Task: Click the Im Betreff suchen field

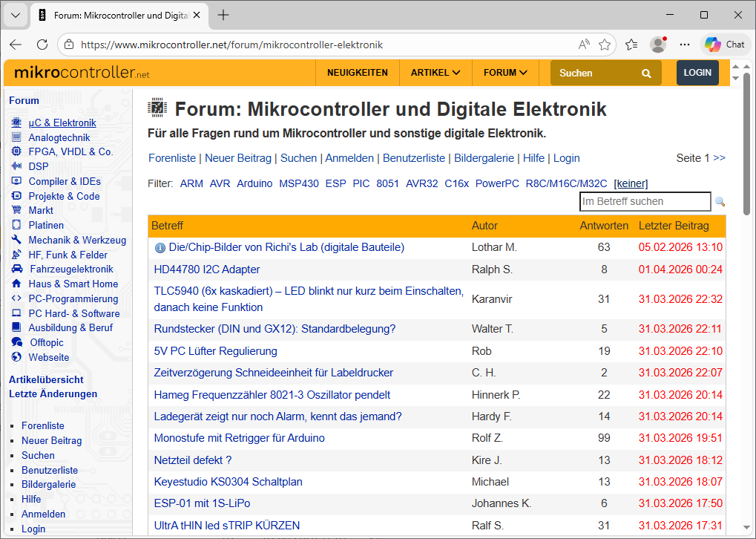Action: (x=644, y=201)
